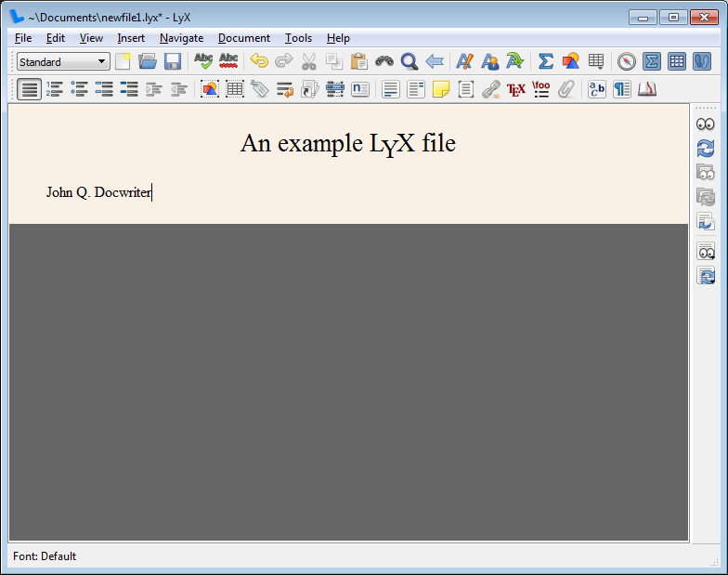View other formats dropdown icon
Screen dimensions: 728x575
click(x=706, y=251)
